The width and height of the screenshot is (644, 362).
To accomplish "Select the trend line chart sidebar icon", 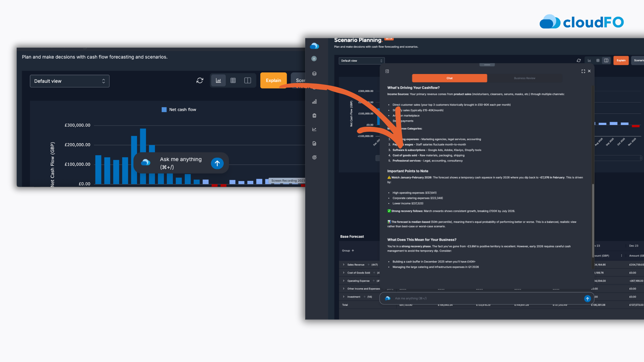I will pos(314,129).
